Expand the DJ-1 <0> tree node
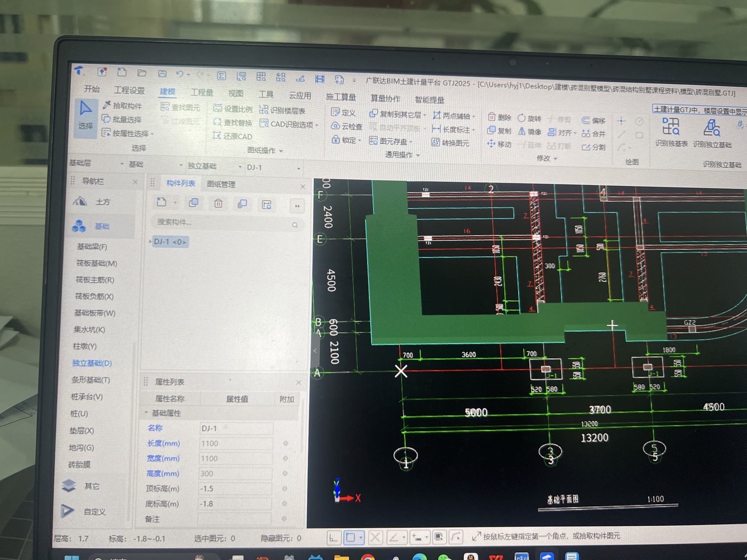This screenshot has width=747, height=560. (x=151, y=241)
